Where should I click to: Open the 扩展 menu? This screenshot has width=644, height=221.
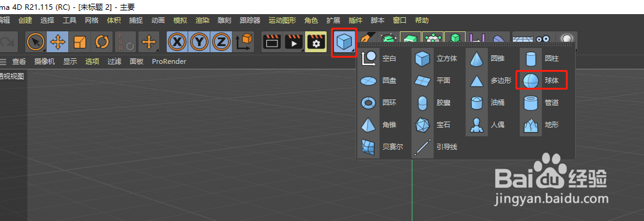click(x=333, y=20)
